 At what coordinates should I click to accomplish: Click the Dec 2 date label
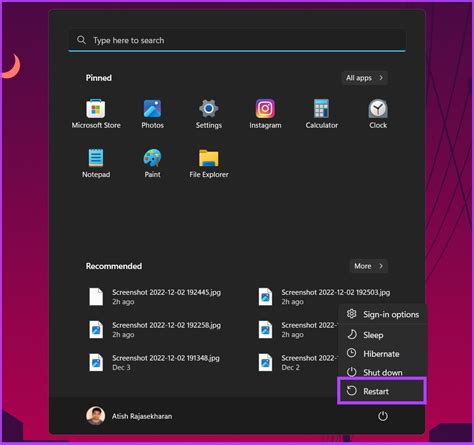291,367
